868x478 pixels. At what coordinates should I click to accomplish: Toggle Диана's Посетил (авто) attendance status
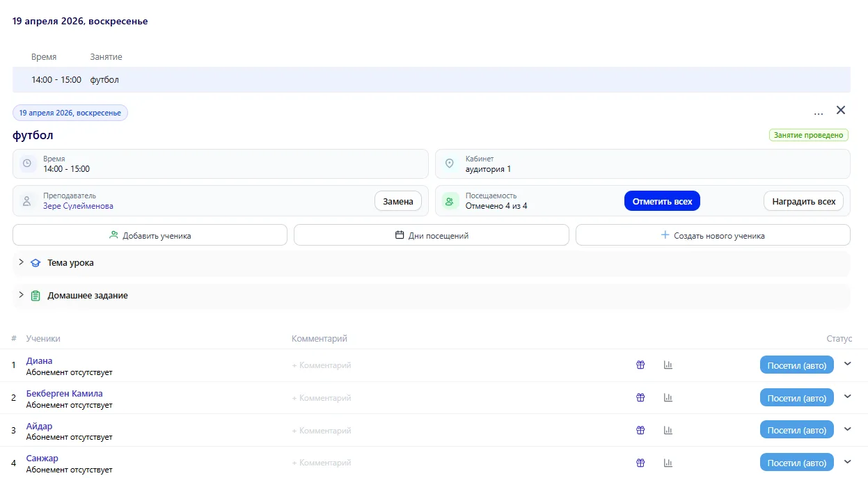pos(796,365)
